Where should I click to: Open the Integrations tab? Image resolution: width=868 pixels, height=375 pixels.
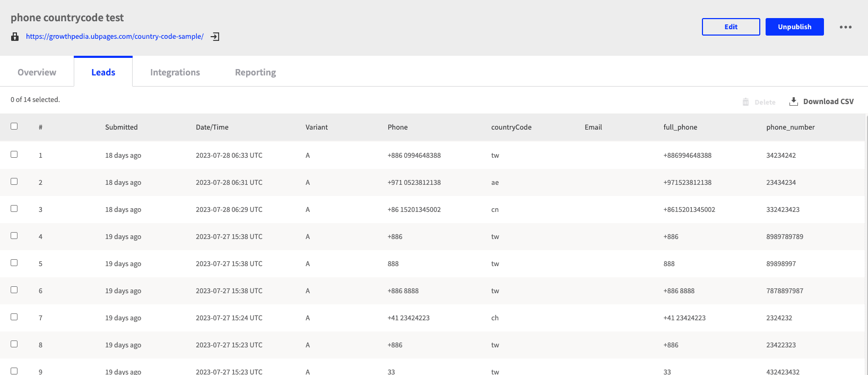[175, 72]
